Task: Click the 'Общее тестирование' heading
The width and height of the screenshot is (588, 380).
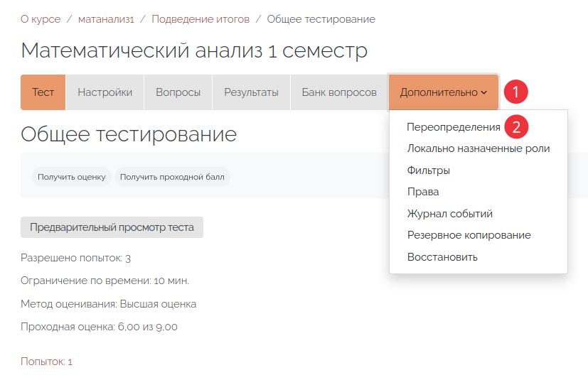Action: [129, 134]
